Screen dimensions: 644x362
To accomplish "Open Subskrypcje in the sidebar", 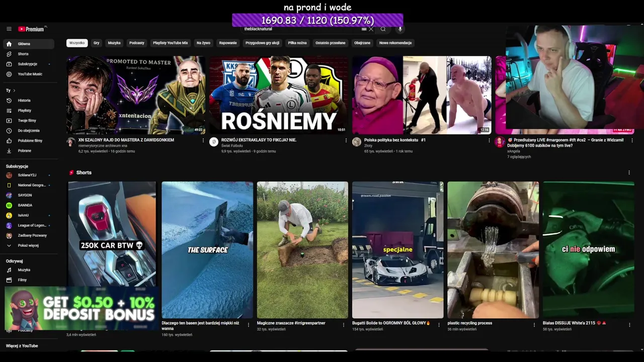I will pos(28,64).
